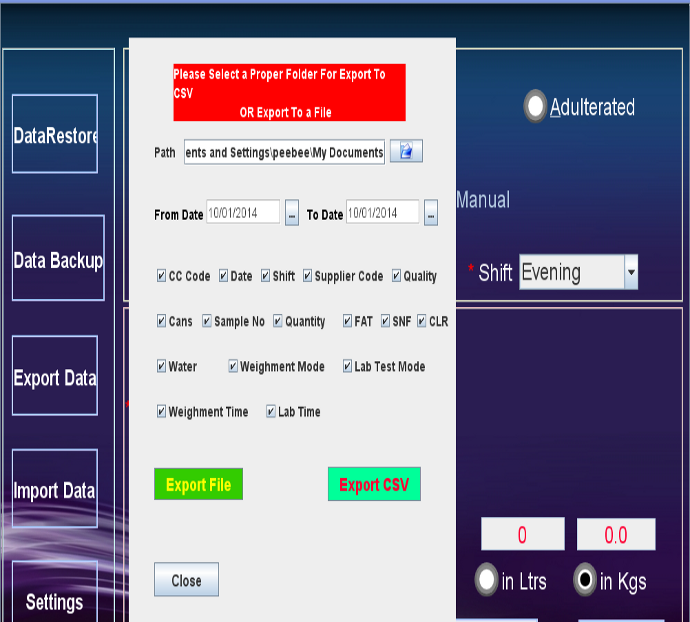Open Data Backup from the sidebar
Viewport: 690px width, 622px height.
(57, 260)
